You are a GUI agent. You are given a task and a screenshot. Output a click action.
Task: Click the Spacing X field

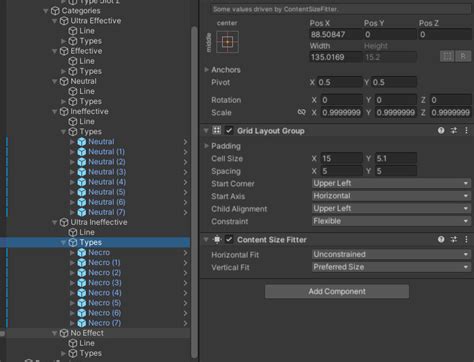[341, 171]
